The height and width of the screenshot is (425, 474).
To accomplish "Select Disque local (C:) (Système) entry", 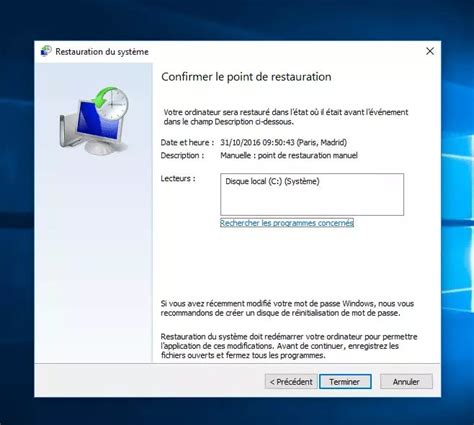I will (x=272, y=181).
